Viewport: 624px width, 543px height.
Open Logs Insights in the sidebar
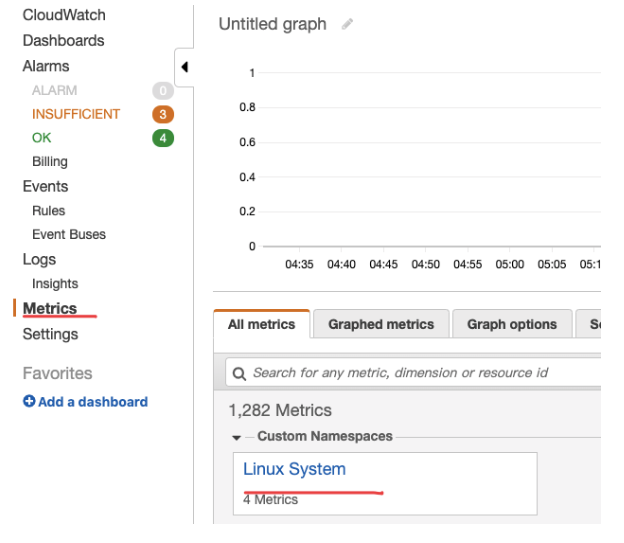click(x=55, y=284)
